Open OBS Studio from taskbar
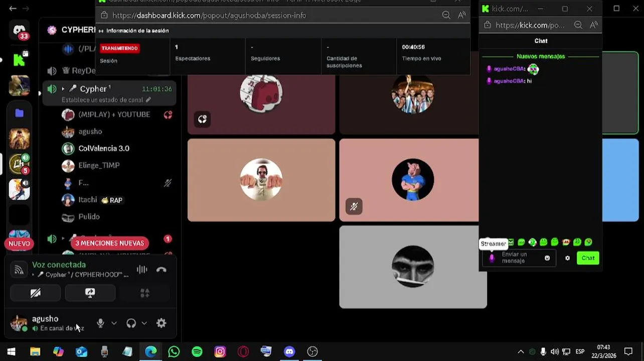Image resolution: width=644 pixels, height=361 pixels. click(312, 351)
